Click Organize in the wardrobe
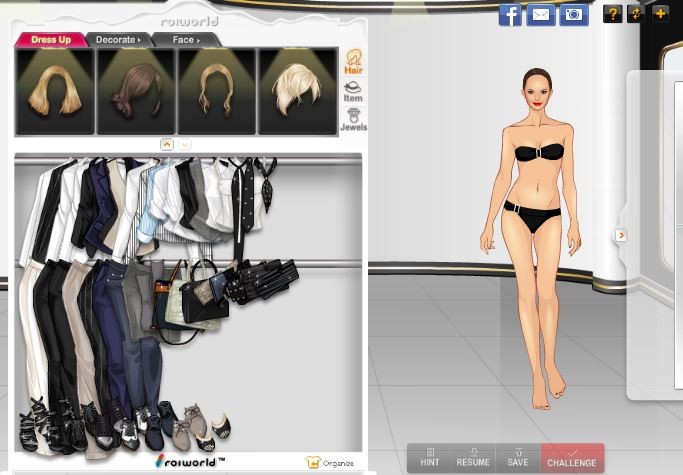The image size is (683, 475). tap(330, 463)
